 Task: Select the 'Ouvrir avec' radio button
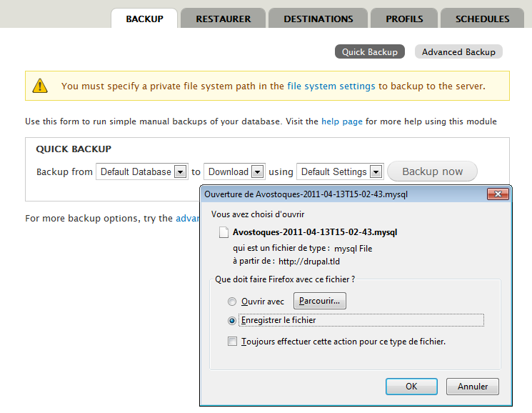(231, 302)
